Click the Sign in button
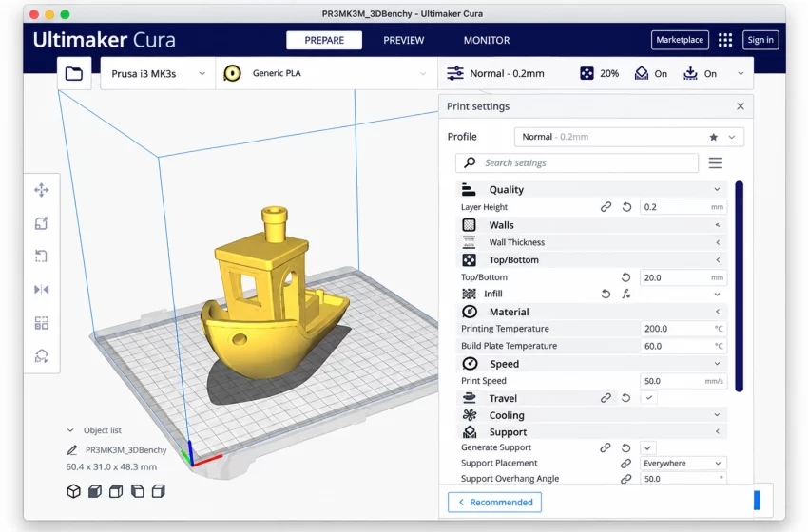The image size is (808, 532). click(x=760, y=40)
